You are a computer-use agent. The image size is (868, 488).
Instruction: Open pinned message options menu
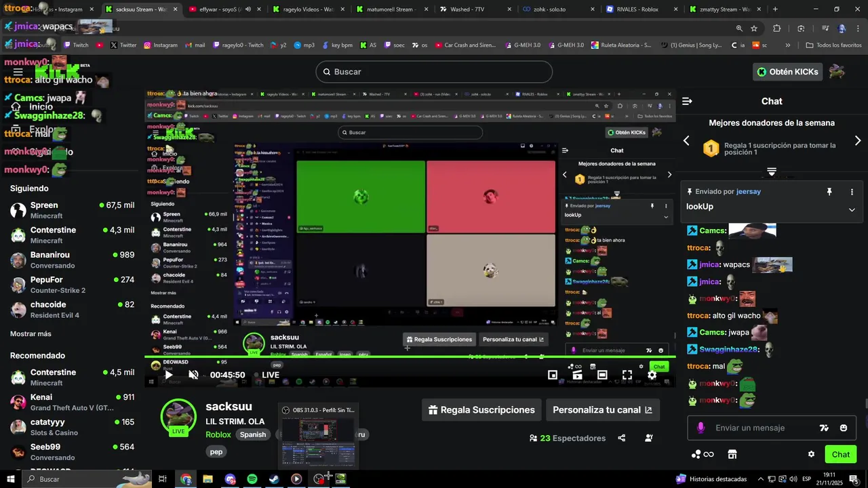coord(852,192)
